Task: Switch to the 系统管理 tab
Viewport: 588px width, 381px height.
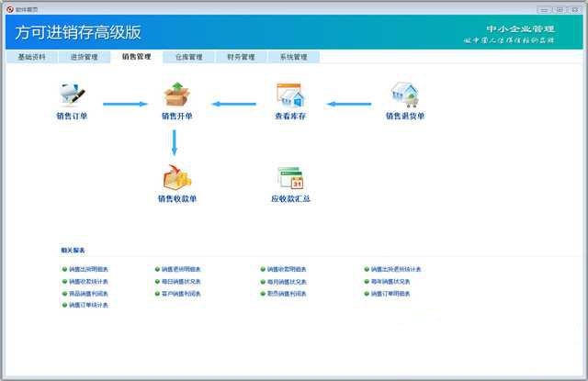Action: point(294,57)
